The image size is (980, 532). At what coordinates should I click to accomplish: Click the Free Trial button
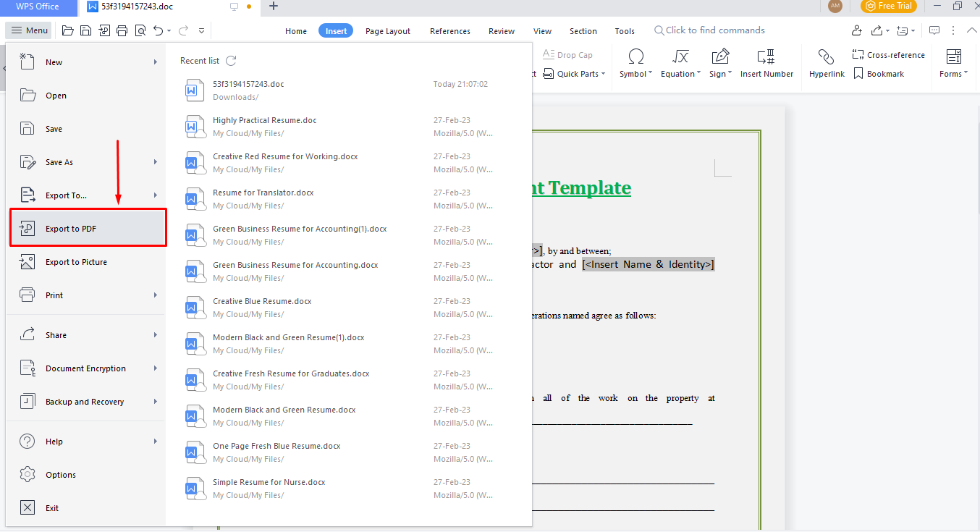(x=888, y=7)
